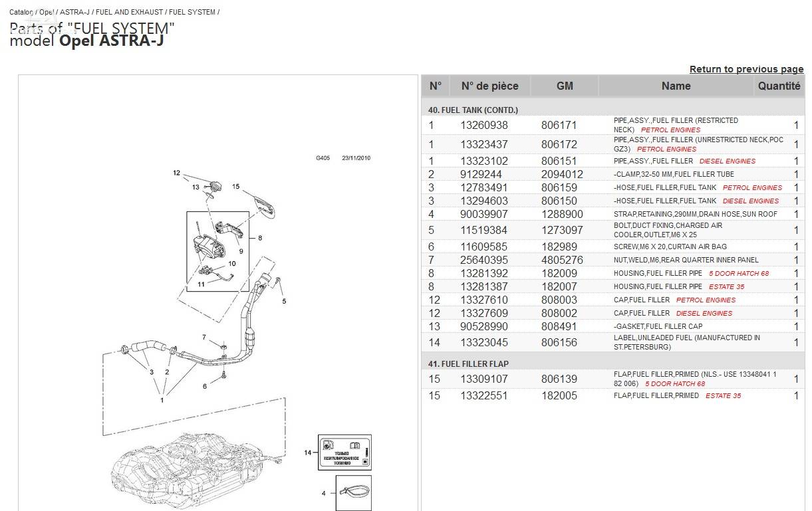Click GM number 806139
This screenshot has height=511, width=812.
(x=559, y=379)
